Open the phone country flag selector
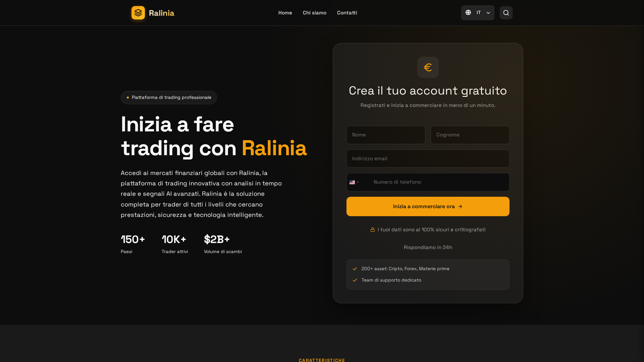 click(355, 182)
